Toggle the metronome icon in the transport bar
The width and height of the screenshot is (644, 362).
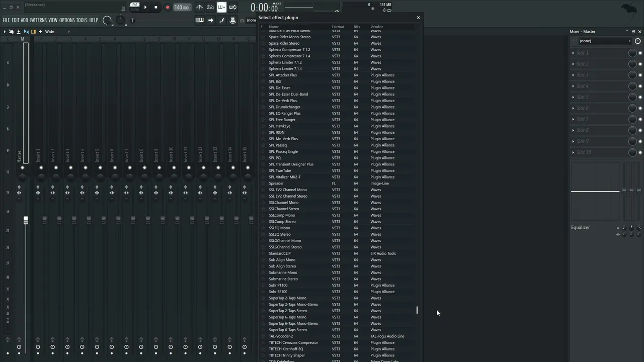200,8
